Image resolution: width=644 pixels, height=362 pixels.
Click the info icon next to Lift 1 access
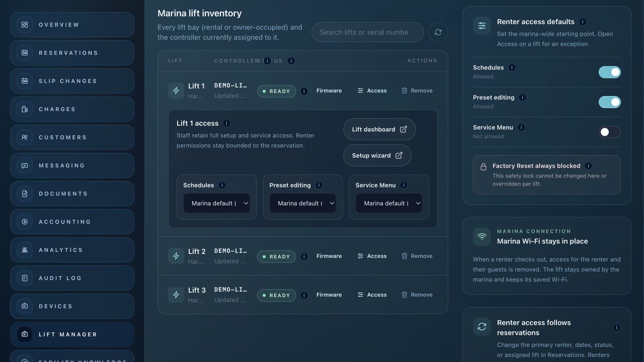(226, 123)
